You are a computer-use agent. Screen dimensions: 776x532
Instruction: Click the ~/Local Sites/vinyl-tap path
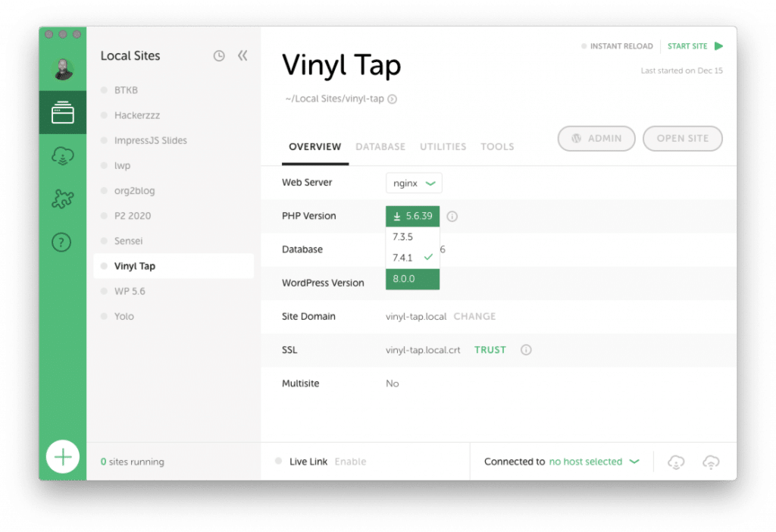click(334, 99)
